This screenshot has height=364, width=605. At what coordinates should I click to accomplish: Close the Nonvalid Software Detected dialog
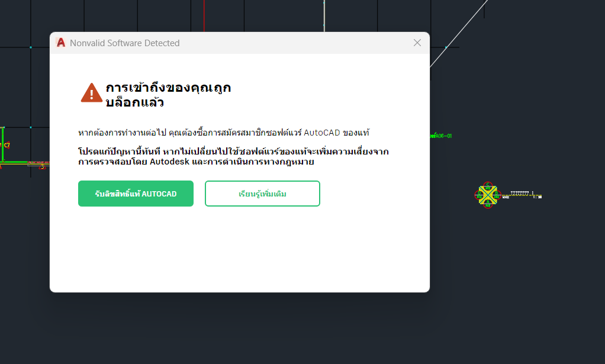[x=417, y=43]
